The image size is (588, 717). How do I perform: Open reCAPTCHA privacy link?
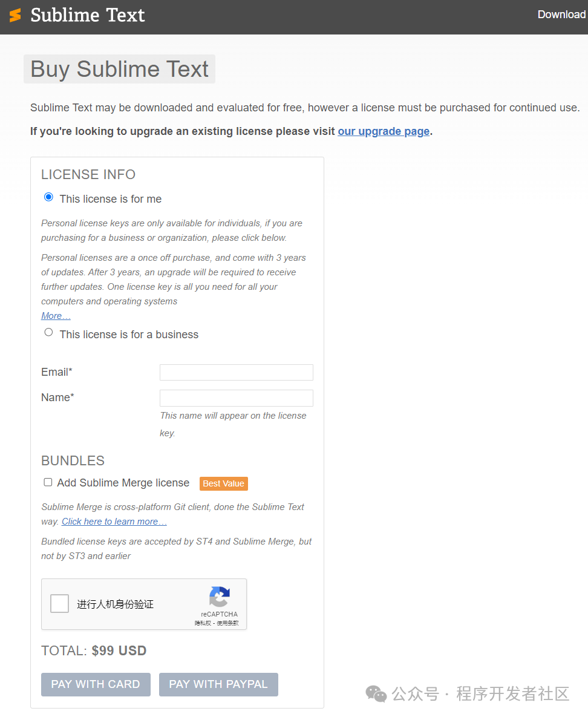coord(203,623)
